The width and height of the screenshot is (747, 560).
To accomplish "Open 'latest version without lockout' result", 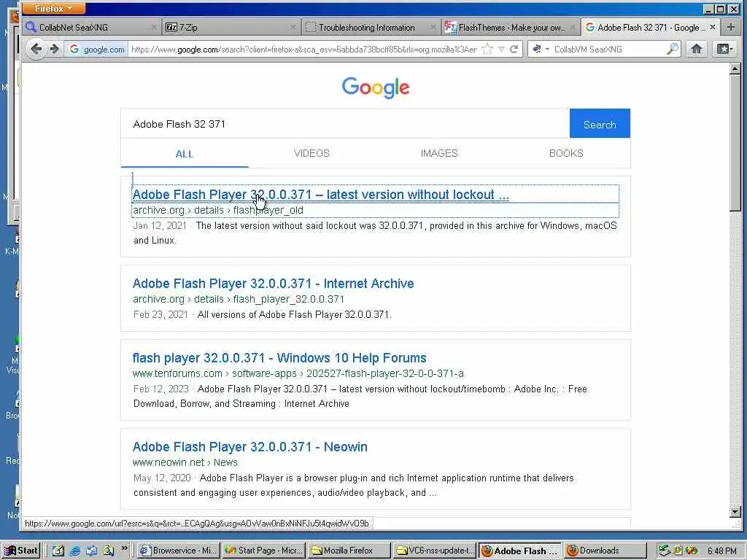I will [x=321, y=194].
